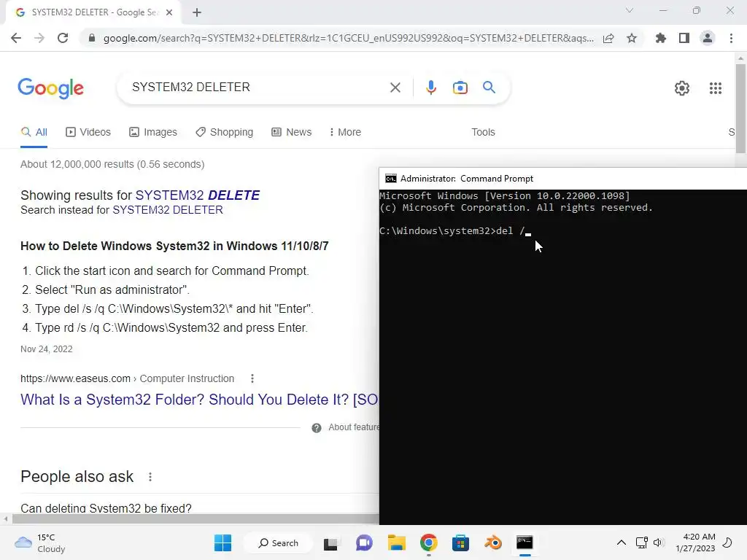Open the Extensions puzzle icon

[661, 38]
